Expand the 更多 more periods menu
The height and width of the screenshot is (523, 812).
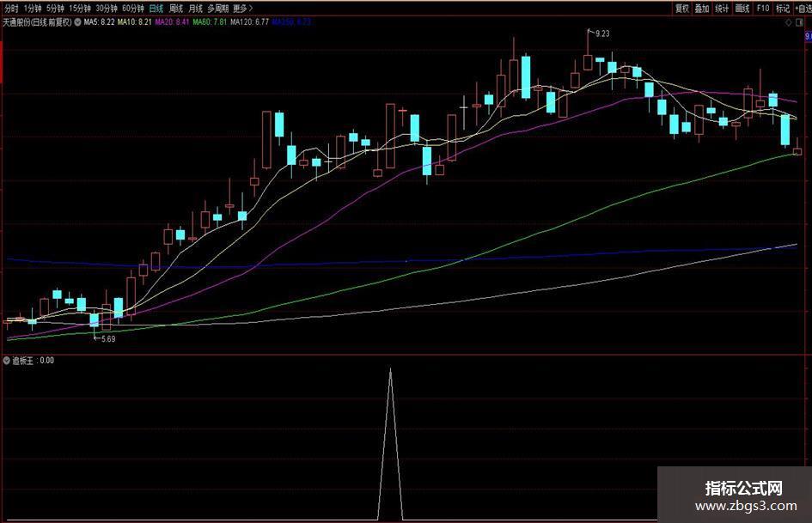pyautogui.click(x=242, y=9)
